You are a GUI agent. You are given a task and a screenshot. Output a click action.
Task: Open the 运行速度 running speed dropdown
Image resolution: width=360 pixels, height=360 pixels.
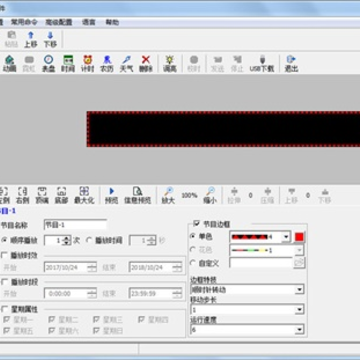(300, 330)
